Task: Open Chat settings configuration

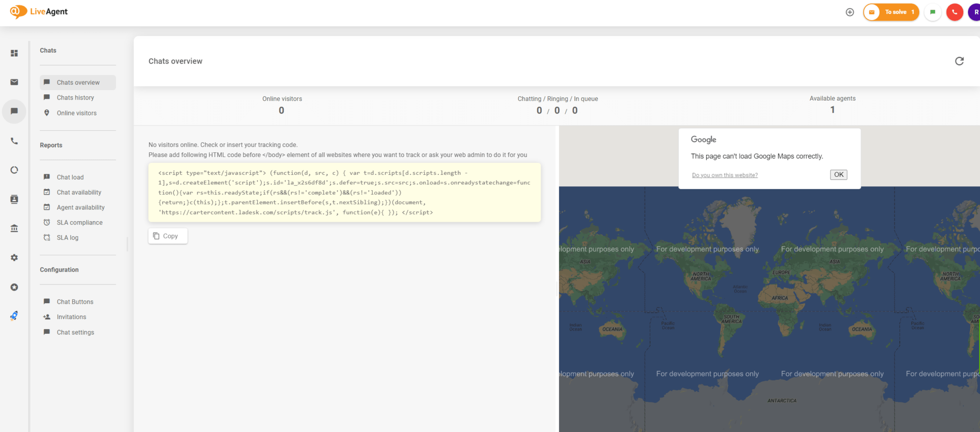Action: point(75,332)
